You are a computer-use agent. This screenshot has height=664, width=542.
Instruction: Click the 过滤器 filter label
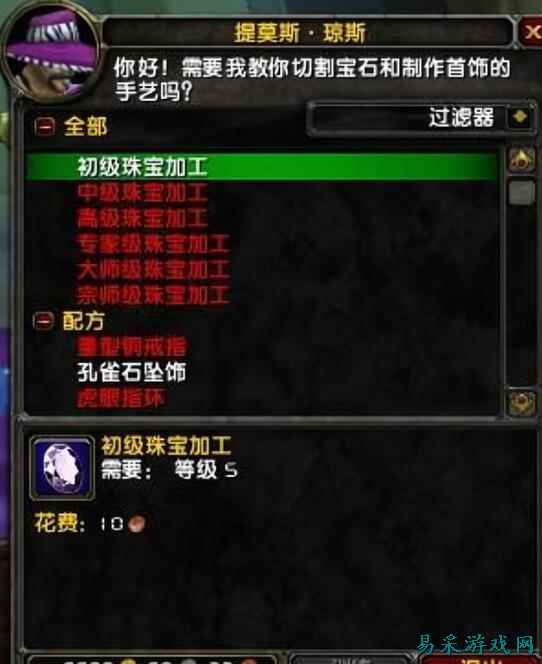pos(461,117)
